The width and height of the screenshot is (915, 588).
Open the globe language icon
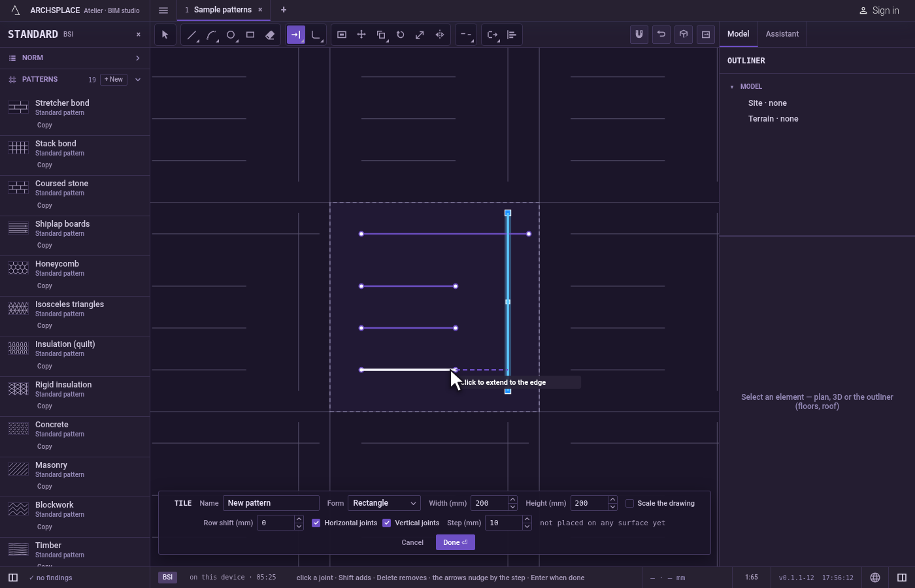click(x=875, y=578)
